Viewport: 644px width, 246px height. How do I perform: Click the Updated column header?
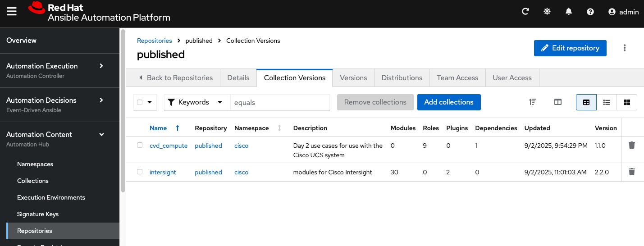click(537, 128)
